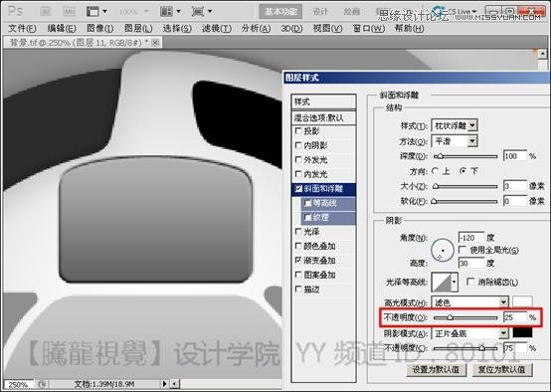Enable the 外发光 checkbox

point(298,159)
